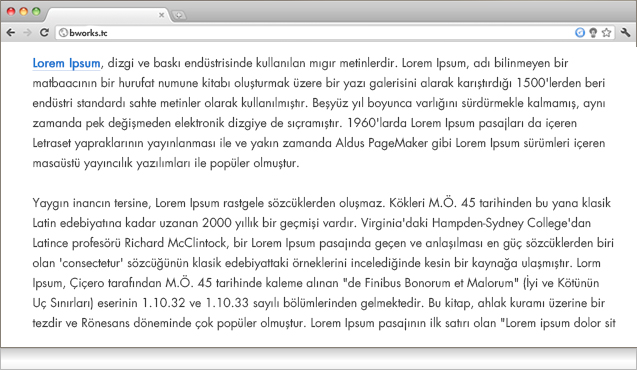Click the number '1.10.32' in the text

[164, 303]
